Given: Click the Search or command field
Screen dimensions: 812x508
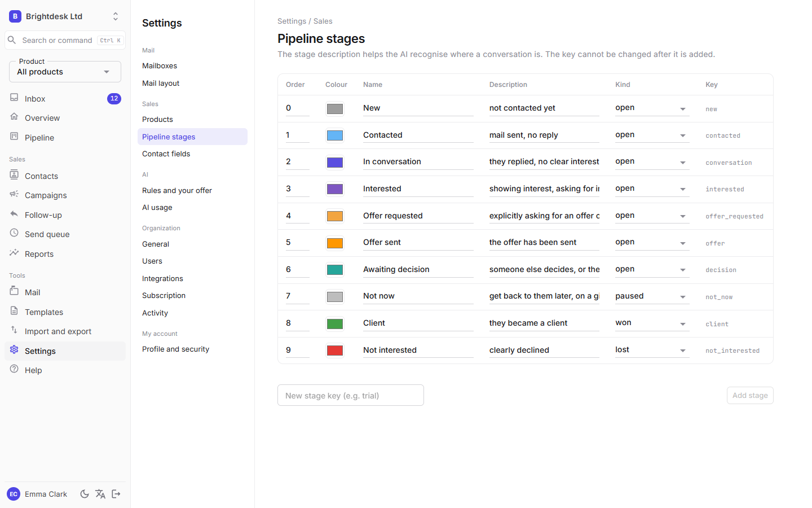Looking at the screenshot, I should (x=65, y=40).
